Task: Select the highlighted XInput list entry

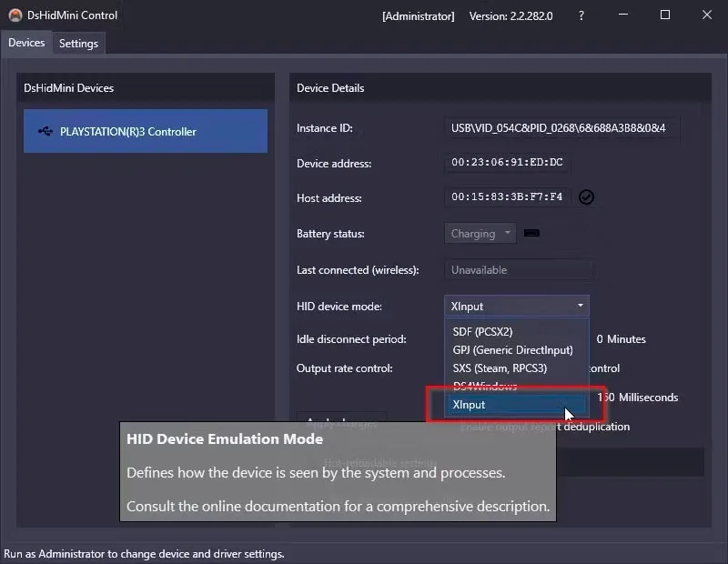Action: [x=517, y=404]
